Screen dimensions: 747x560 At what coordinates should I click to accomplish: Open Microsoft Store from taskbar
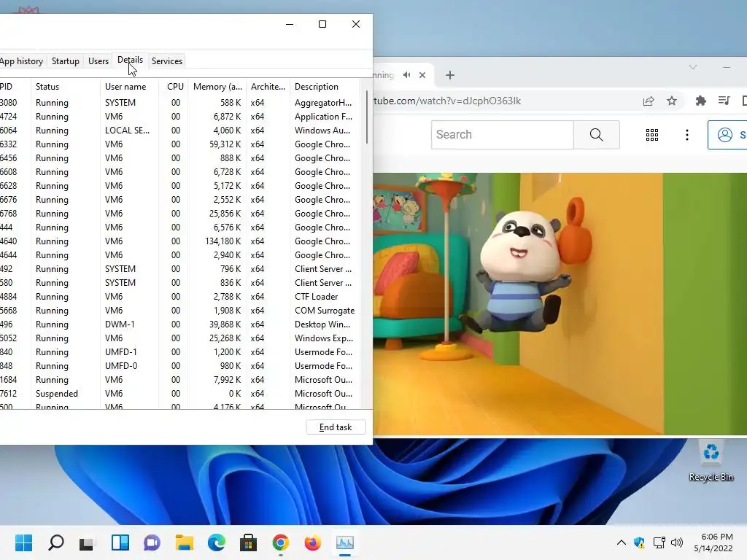coord(248,542)
